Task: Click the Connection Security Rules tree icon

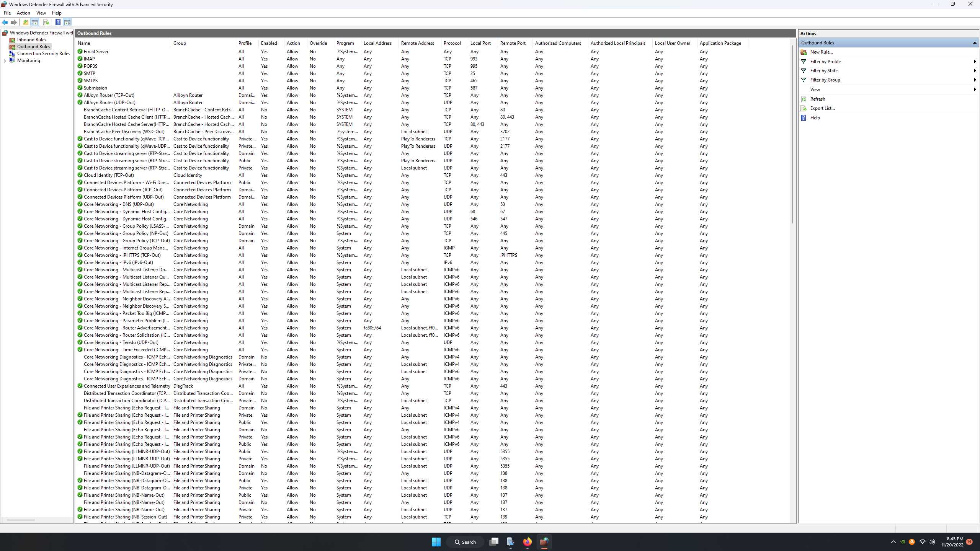Action: click(12, 54)
